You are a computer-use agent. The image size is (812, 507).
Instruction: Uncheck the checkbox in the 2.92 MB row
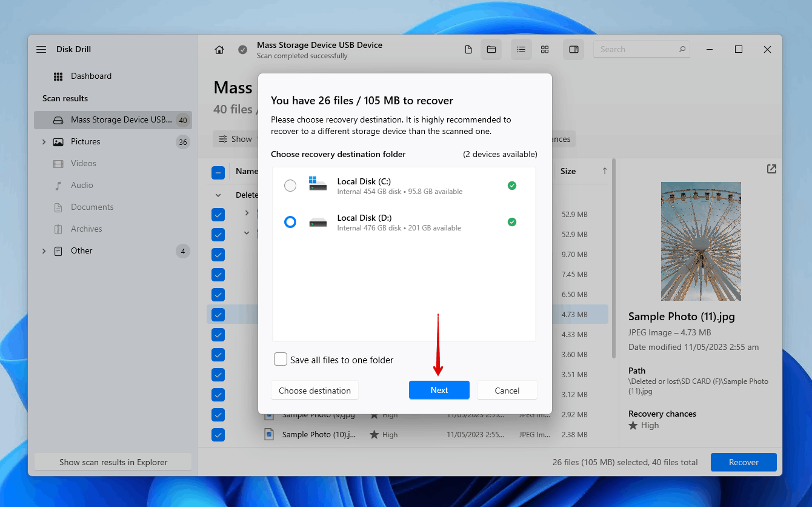218,415
